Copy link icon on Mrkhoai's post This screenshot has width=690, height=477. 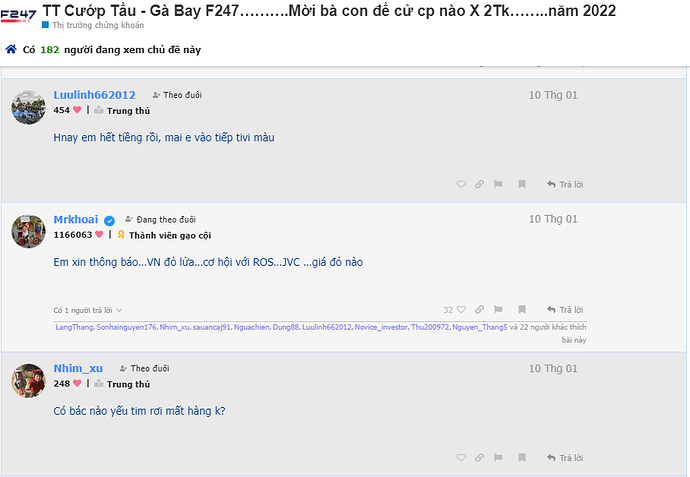479,310
